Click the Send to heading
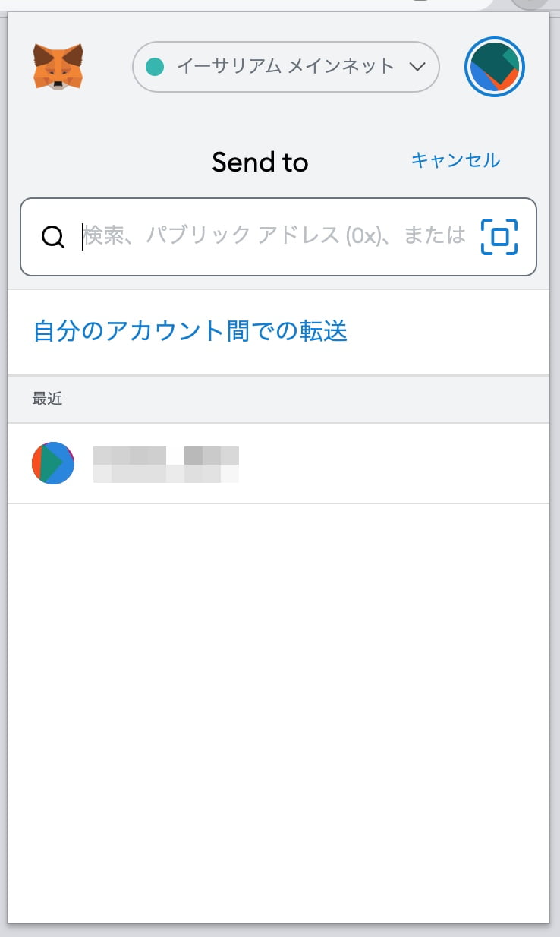Viewport: 560px width, 937px height. tap(260, 162)
